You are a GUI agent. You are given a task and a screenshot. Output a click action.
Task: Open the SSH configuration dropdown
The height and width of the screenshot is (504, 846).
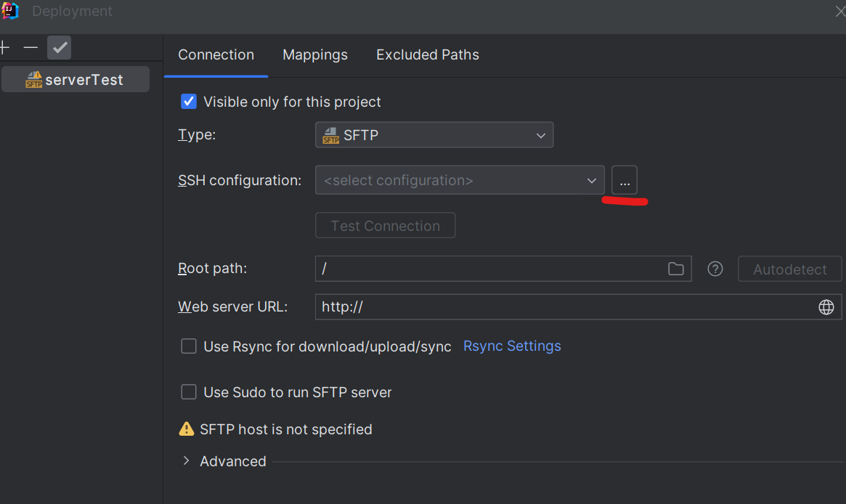[x=460, y=180]
